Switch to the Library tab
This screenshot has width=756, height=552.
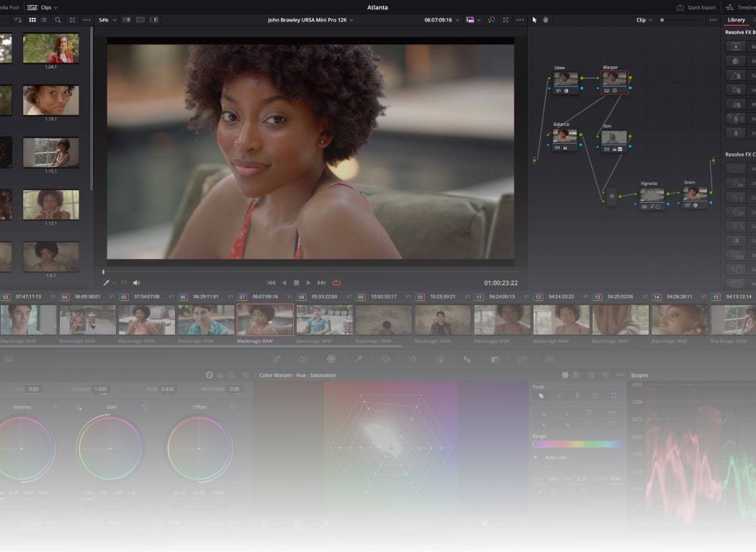click(x=736, y=20)
